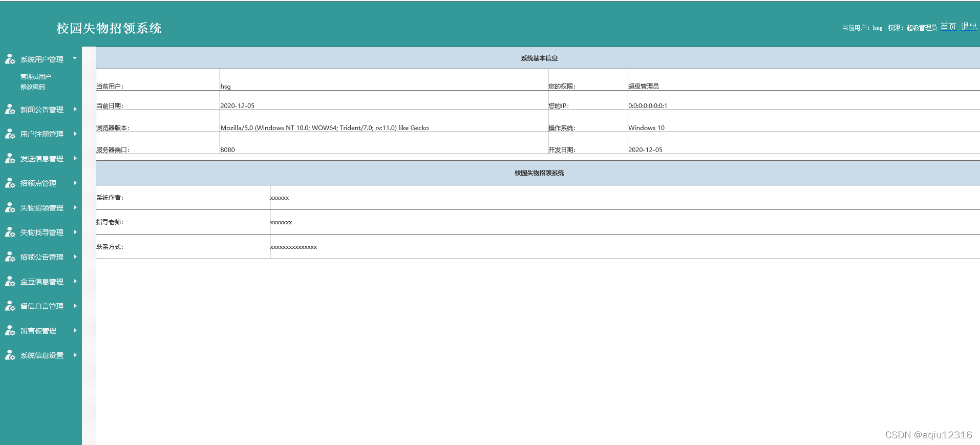
Task: Click the Windows 10 operating system value
Action: pos(647,128)
